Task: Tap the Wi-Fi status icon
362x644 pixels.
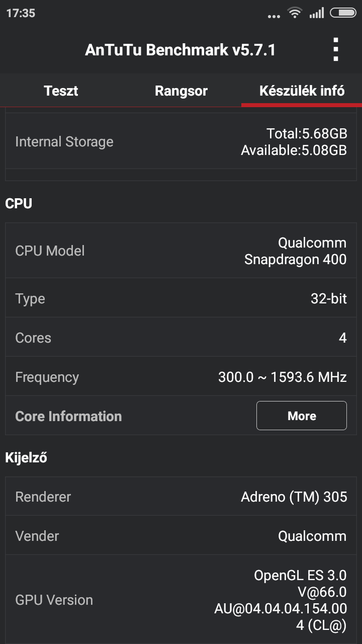Action: tap(295, 13)
